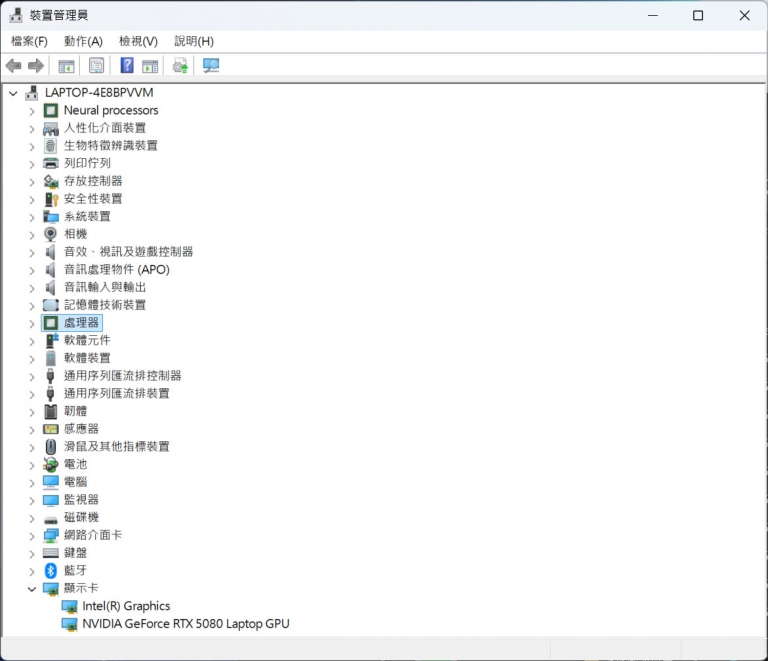Click the 鍵盤 keyboard icon
The image size is (768, 661).
[x=50, y=553]
